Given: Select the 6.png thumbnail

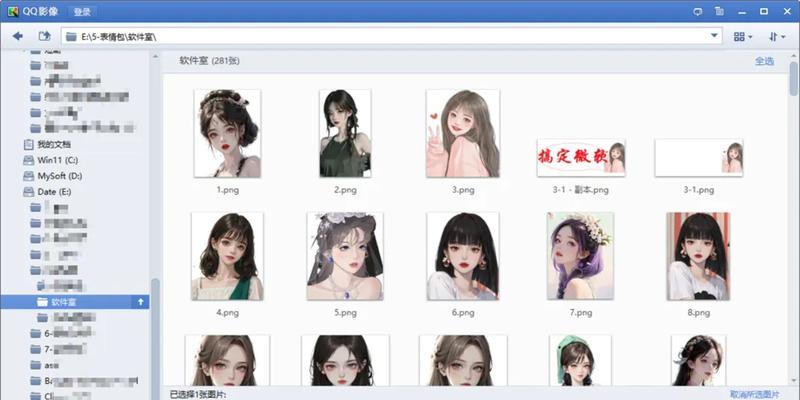Looking at the screenshot, I should pyautogui.click(x=463, y=256).
